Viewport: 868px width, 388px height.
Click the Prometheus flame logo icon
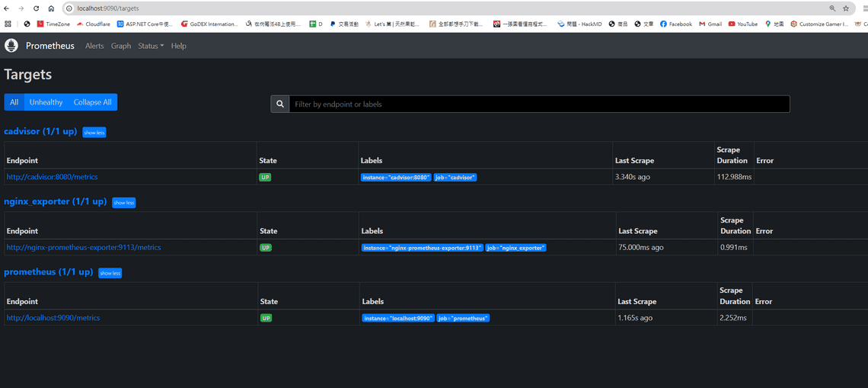pos(11,46)
